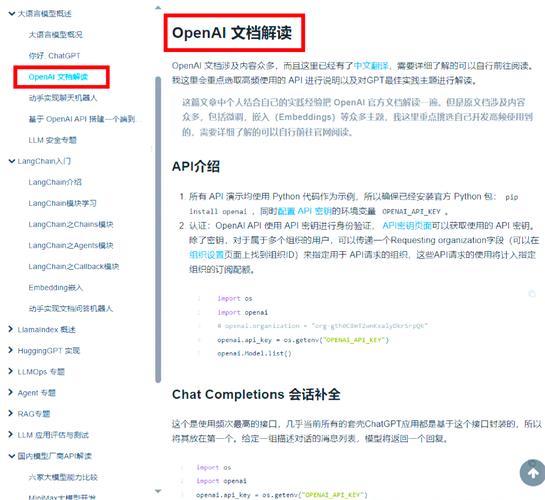
Task: Open LangChain之Agents模块 in the sidebar
Action: [x=71, y=245]
